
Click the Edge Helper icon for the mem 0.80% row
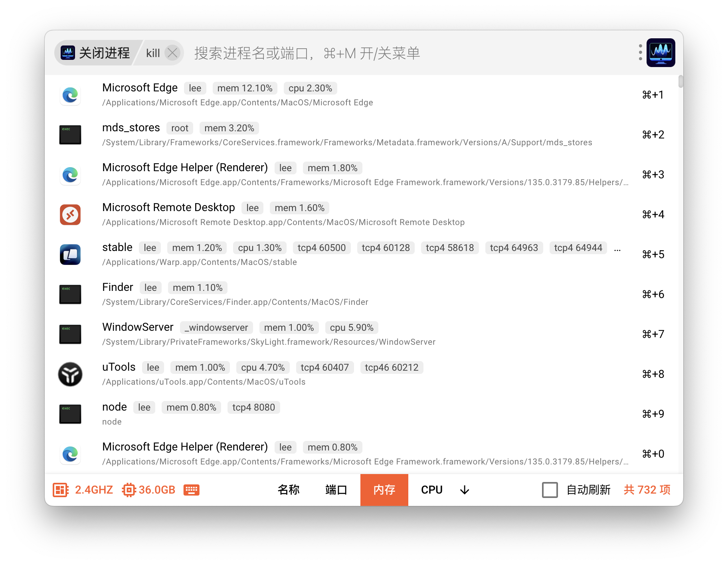pyautogui.click(x=70, y=454)
